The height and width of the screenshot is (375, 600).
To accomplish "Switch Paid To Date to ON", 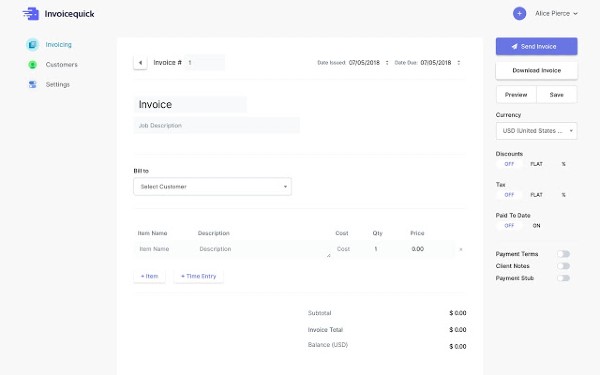I will point(536,226).
